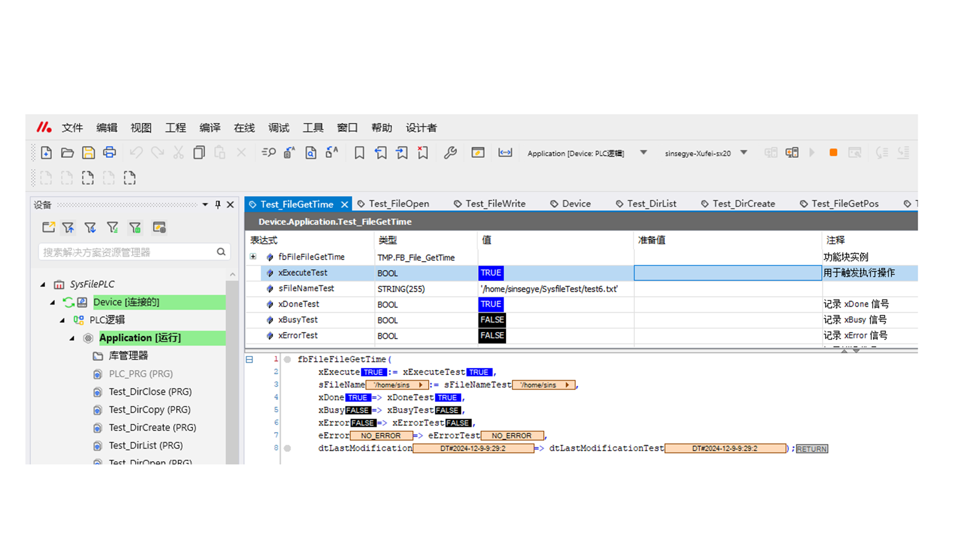The image size is (980, 551).
Task: Click the Redo arrow icon
Action: click(157, 153)
